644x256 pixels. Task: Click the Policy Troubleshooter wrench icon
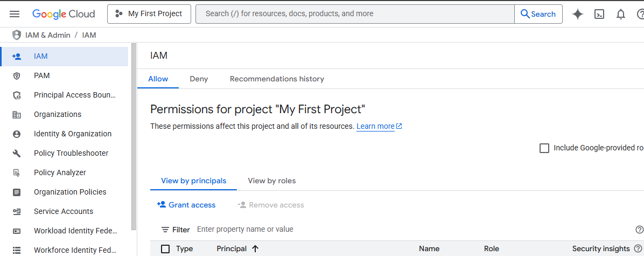(17, 154)
